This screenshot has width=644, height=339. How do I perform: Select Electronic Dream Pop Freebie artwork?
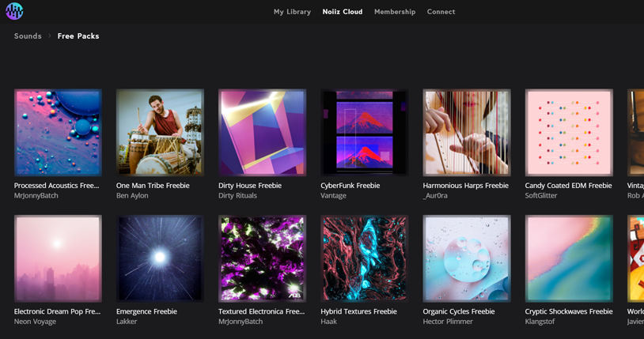[58, 258]
